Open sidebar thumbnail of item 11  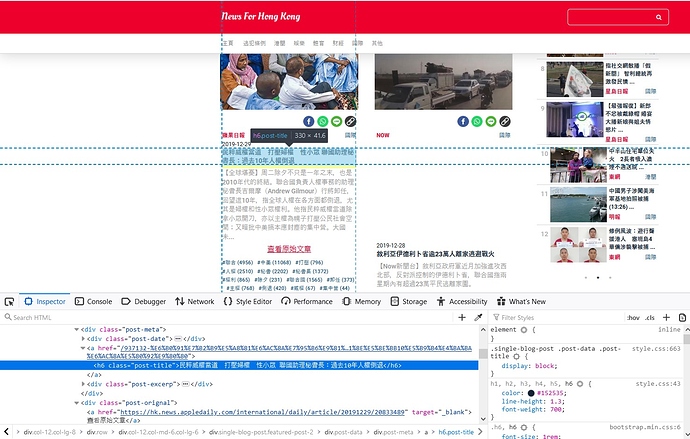tap(578, 205)
